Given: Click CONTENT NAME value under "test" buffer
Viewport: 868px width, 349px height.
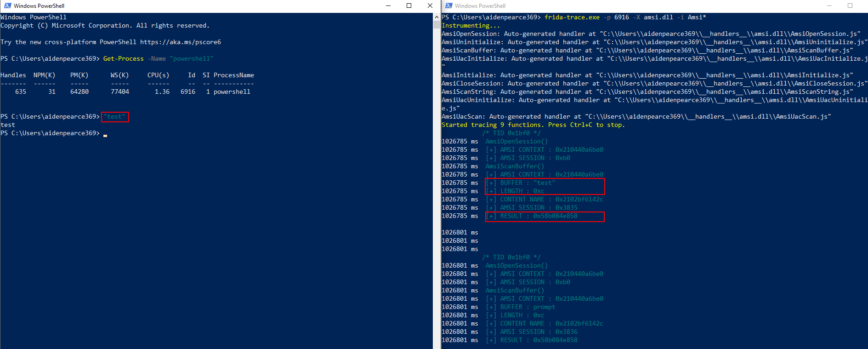Looking at the screenshot, I should click(x=579, y=199).
